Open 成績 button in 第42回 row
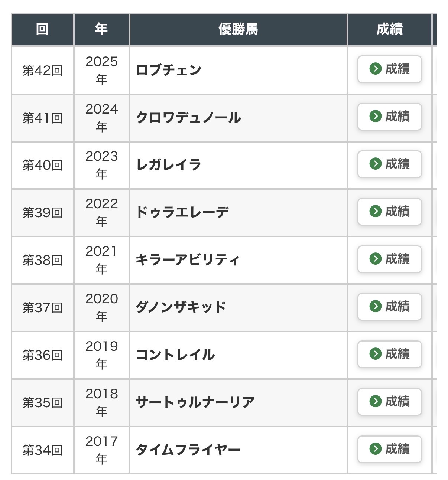 click(389, 69)
